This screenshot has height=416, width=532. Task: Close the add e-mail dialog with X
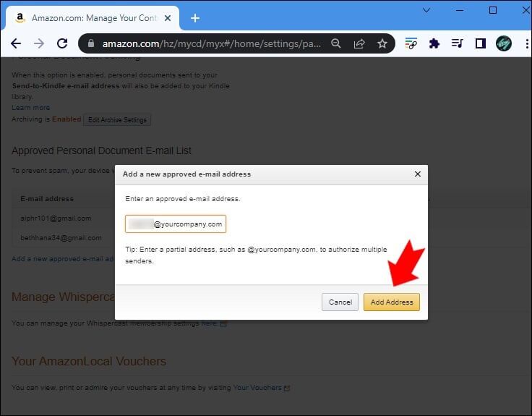coord(418,174)
